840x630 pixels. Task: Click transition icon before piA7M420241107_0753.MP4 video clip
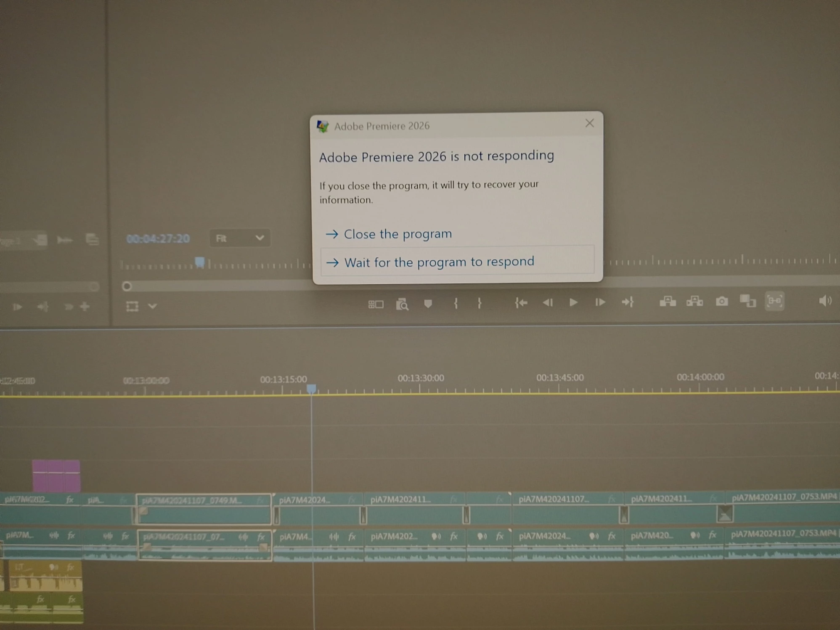(x=725, y=514)
